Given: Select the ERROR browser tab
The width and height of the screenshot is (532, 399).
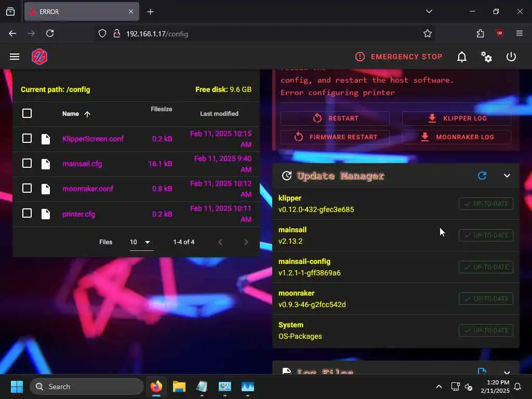Looking at the screenshot, I should (82, 12).
